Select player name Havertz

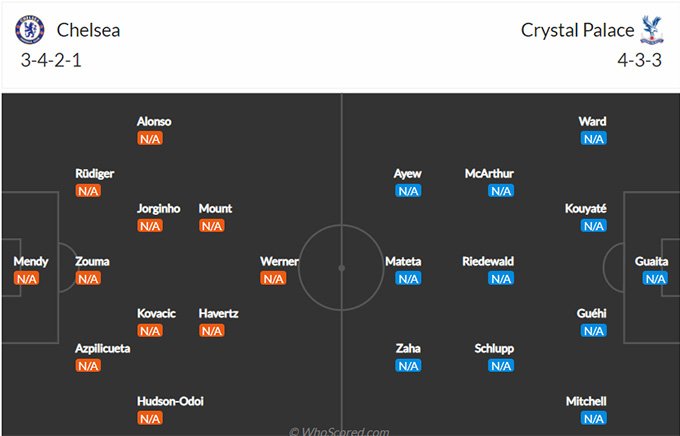tap(218, 313)
